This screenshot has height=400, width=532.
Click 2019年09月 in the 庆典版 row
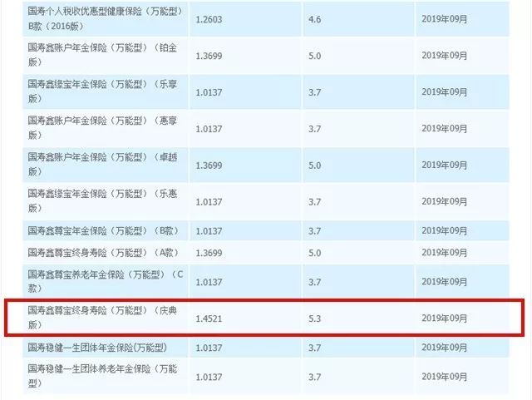pos(445,319)
